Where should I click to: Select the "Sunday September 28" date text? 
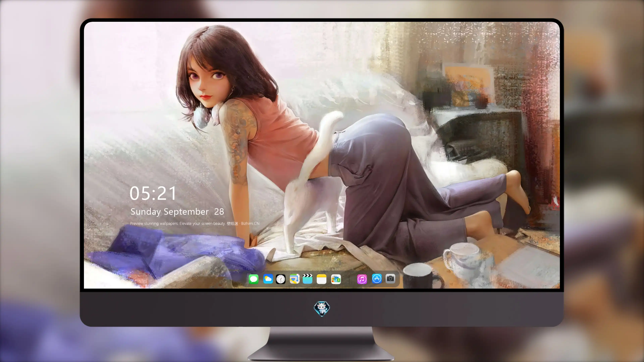click(177, 212)
